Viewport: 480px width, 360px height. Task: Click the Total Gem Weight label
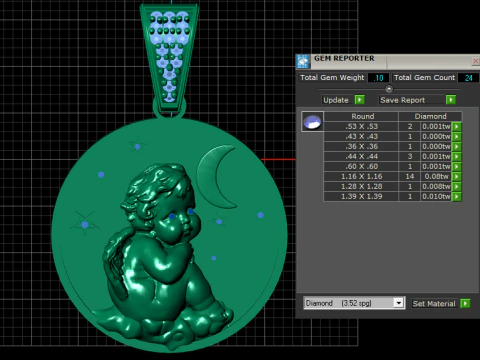click(332, 78)
